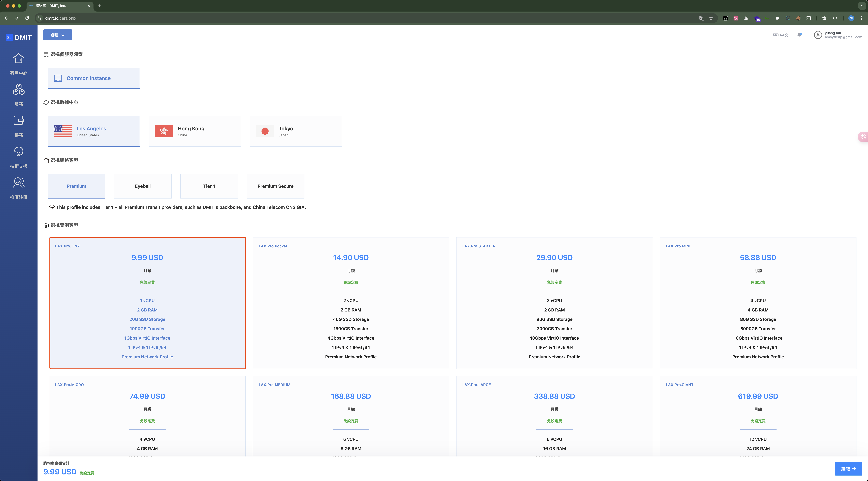Expand the 創建 dropdown button
The height and width of the screenshot is (481, 868).
(58, 35)
